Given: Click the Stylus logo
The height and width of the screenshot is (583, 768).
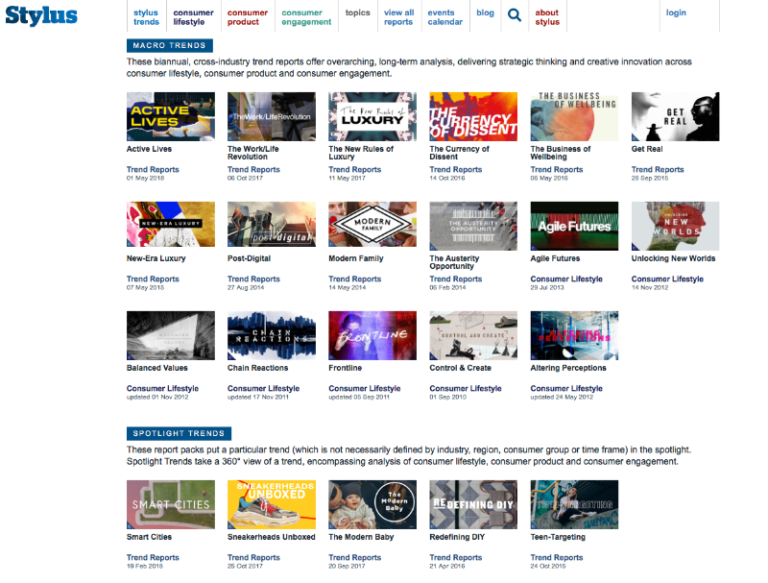Looking at the screenshot, I should (x=41, y=16).
